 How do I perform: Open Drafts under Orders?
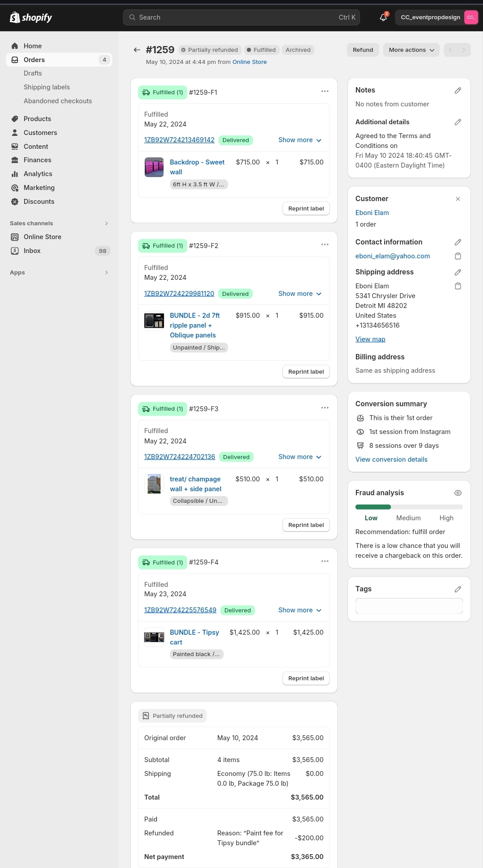33,73
